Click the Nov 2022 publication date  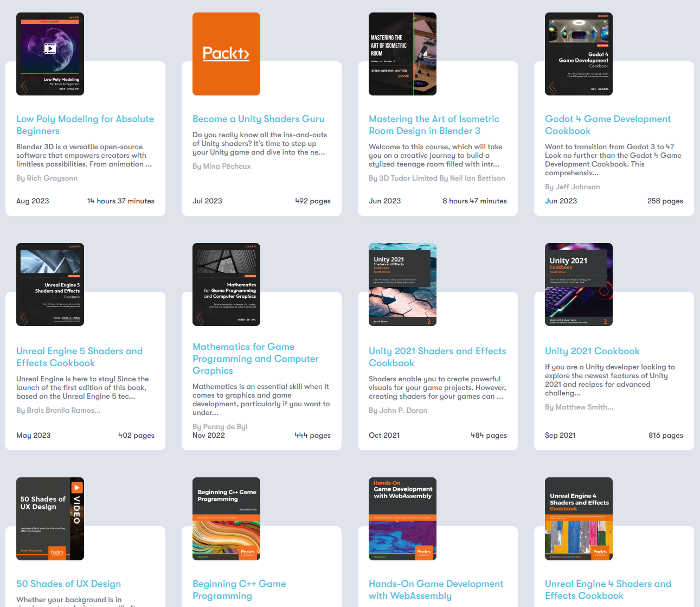click(209, 435)
